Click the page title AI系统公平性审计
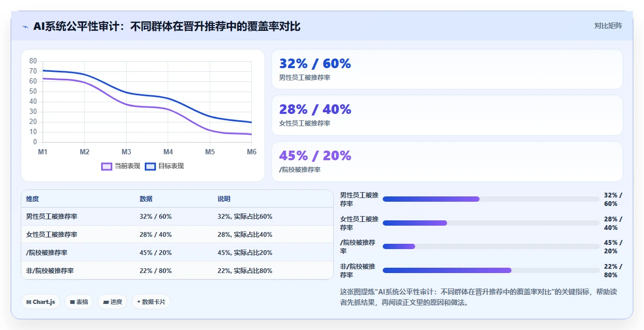 point(167,27)
